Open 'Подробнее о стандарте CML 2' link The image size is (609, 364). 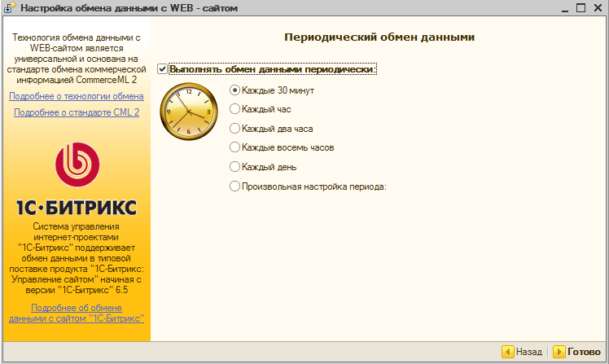pyautogui.click(x=77, y=112)
